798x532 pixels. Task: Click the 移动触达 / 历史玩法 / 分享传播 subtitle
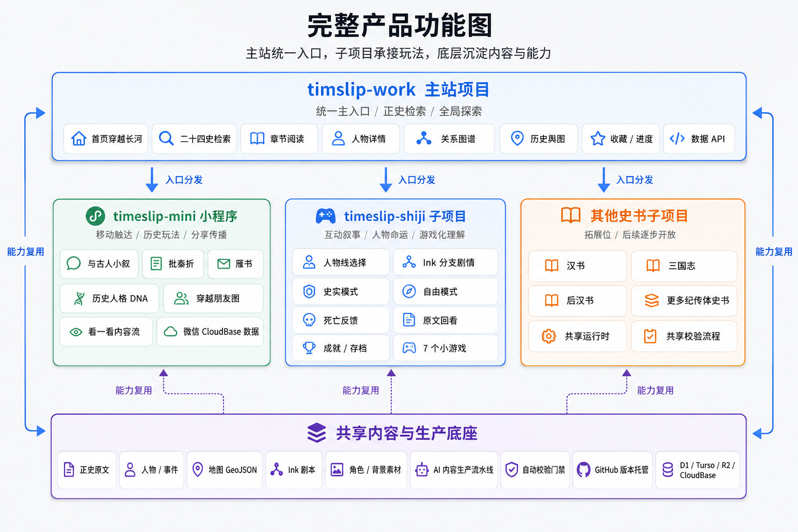(x=162, y=235)
